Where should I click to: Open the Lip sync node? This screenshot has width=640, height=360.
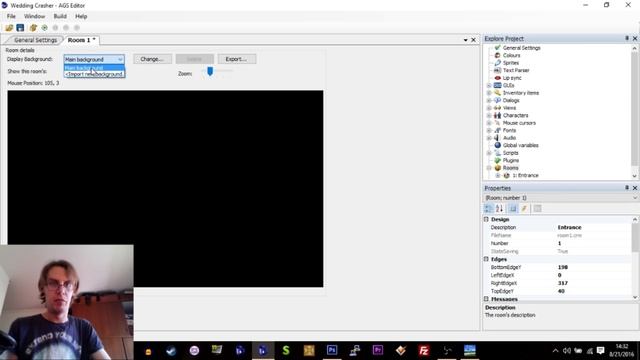(512, 78)
